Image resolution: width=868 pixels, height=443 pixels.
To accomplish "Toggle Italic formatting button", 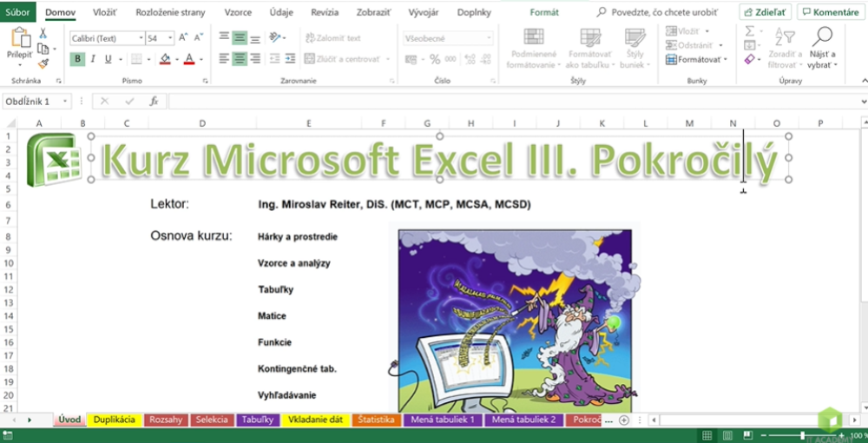I will (93, 59).
